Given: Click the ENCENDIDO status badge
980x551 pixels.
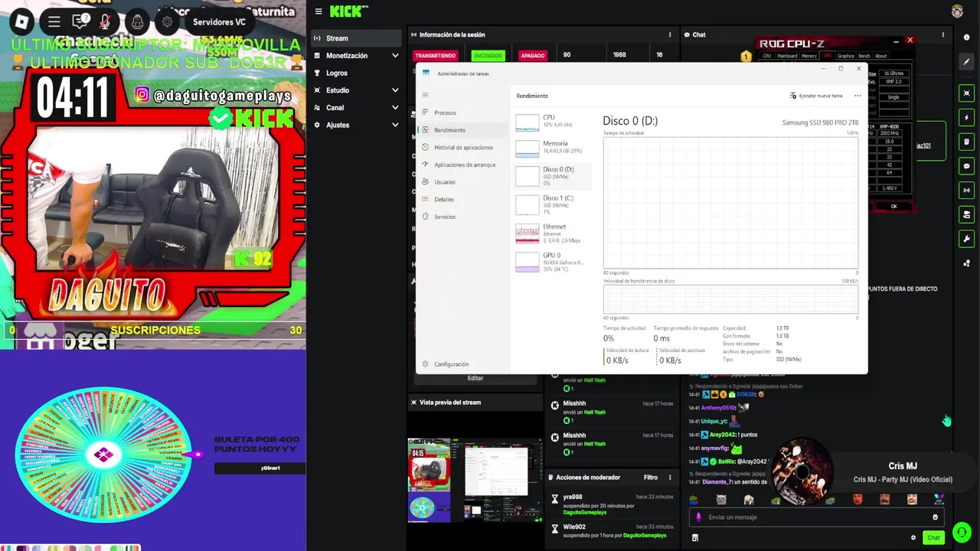Looking at the screenshot, I should [x=488, y=56].
